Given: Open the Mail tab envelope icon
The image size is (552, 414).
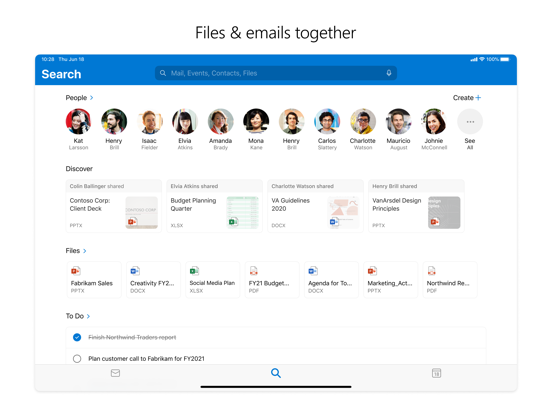Looking at the screenshot, I should 115,373.
